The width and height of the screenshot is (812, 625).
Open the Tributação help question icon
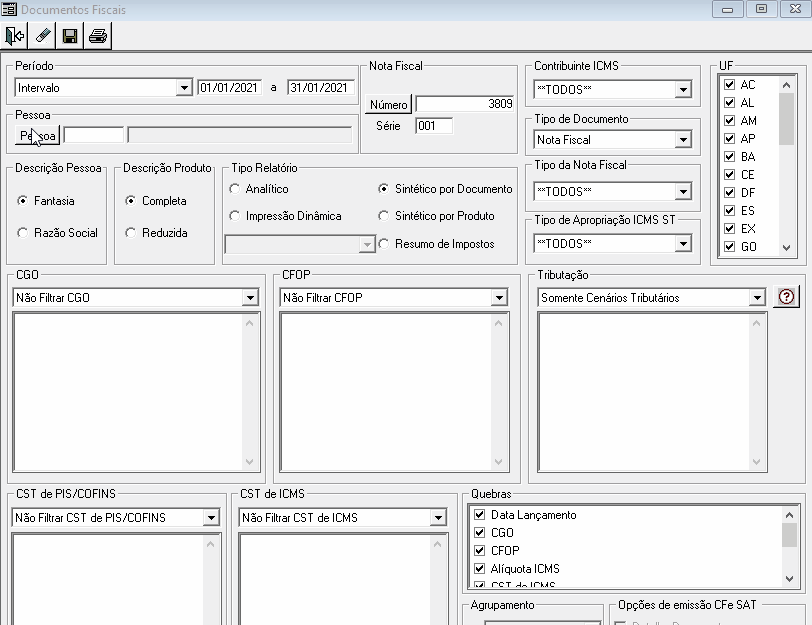point(786,297)
